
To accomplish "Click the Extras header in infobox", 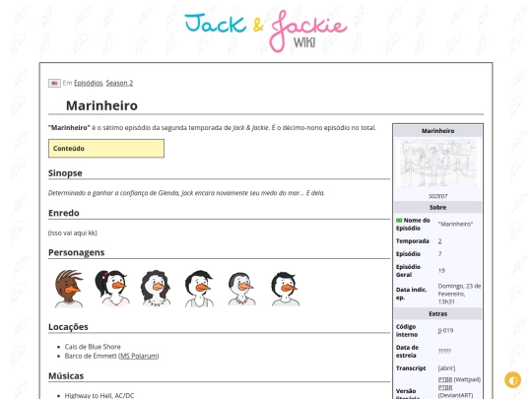I will click(x=437, y=314).
